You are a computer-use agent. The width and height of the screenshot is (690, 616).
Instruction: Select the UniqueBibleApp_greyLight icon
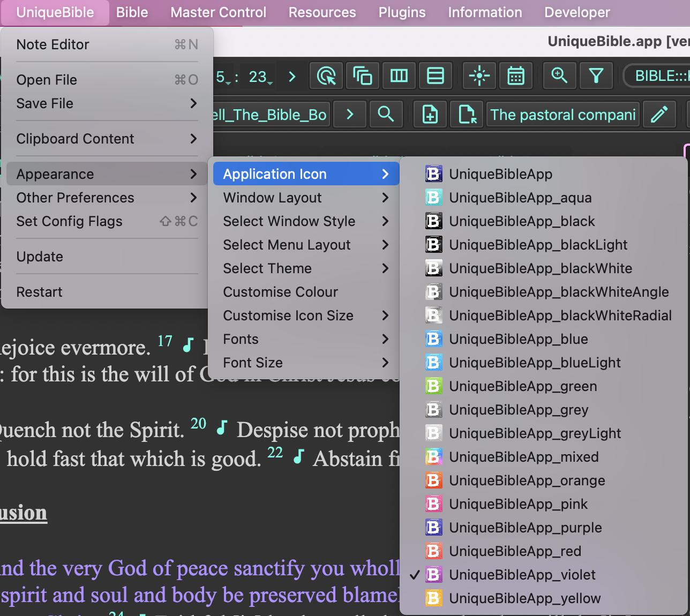[544, 433]
